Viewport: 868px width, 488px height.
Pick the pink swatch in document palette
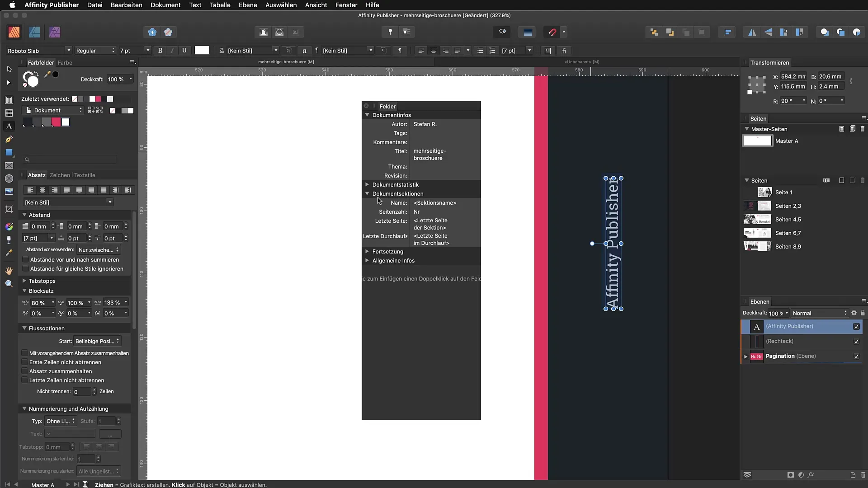pyautogui.click(x=56, y=122)
